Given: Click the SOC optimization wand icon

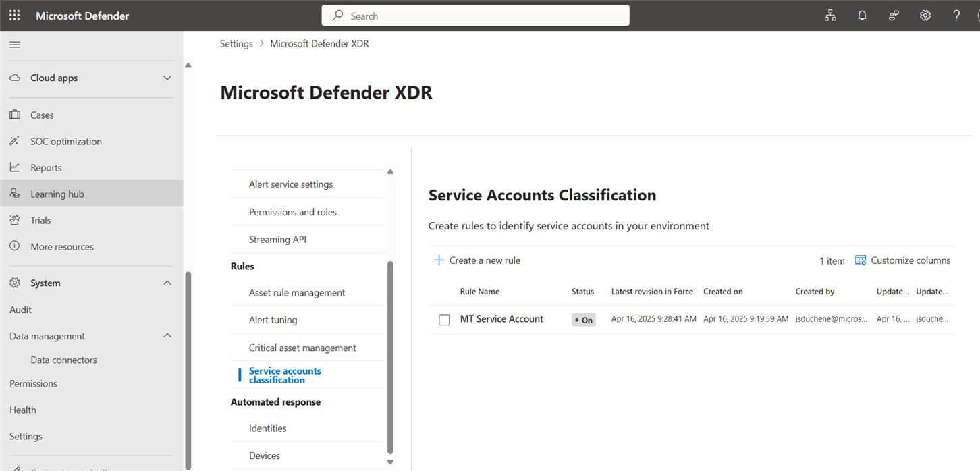Looking at the screenshot, I should [15, 141].
